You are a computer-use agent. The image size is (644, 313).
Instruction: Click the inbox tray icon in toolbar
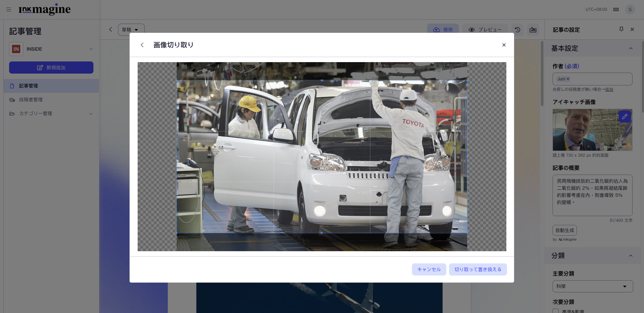[533, 30]
